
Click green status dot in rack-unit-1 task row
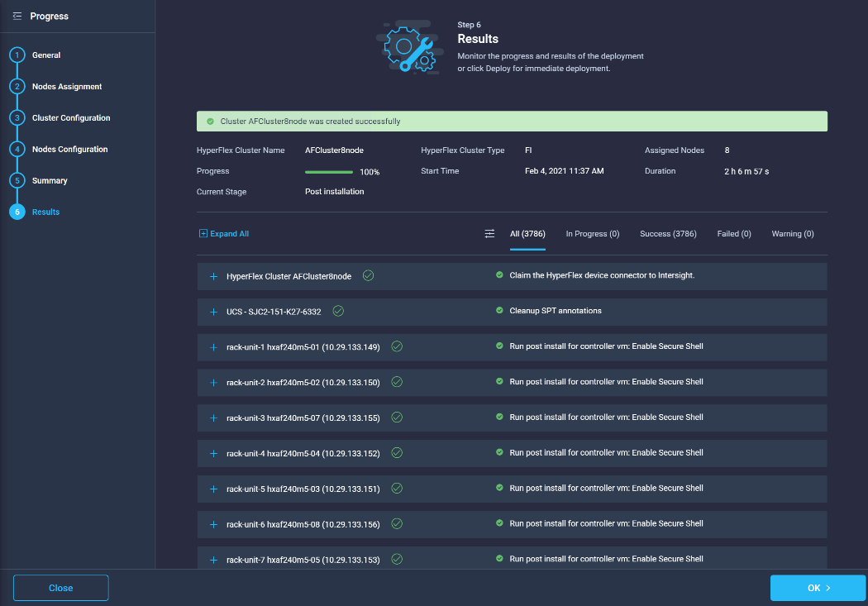pos(499,346)
